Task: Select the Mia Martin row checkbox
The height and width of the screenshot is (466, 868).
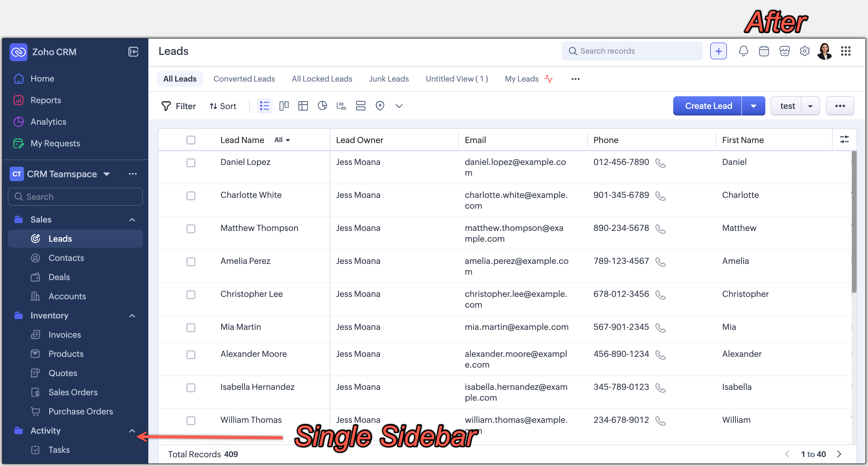Action: [191, 328]
